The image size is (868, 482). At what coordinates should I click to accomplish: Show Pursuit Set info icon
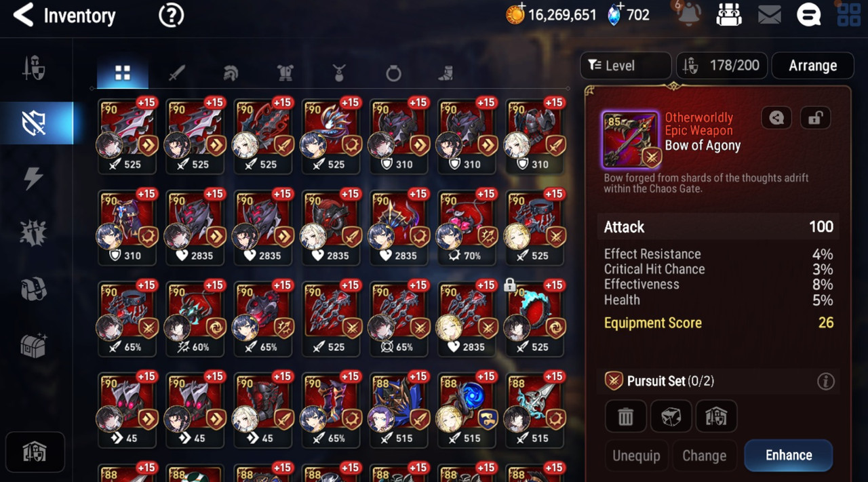tap(825, 382)
